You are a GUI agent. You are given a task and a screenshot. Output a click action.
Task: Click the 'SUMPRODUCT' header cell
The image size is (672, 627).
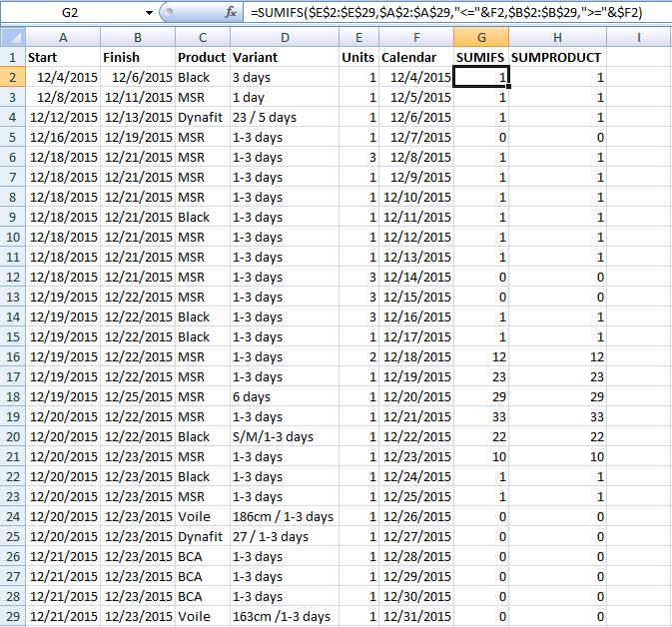click(557, 57)
